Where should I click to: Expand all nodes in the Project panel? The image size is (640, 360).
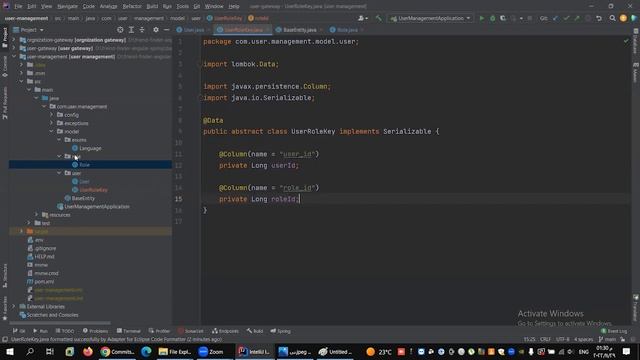pos(131,30)
